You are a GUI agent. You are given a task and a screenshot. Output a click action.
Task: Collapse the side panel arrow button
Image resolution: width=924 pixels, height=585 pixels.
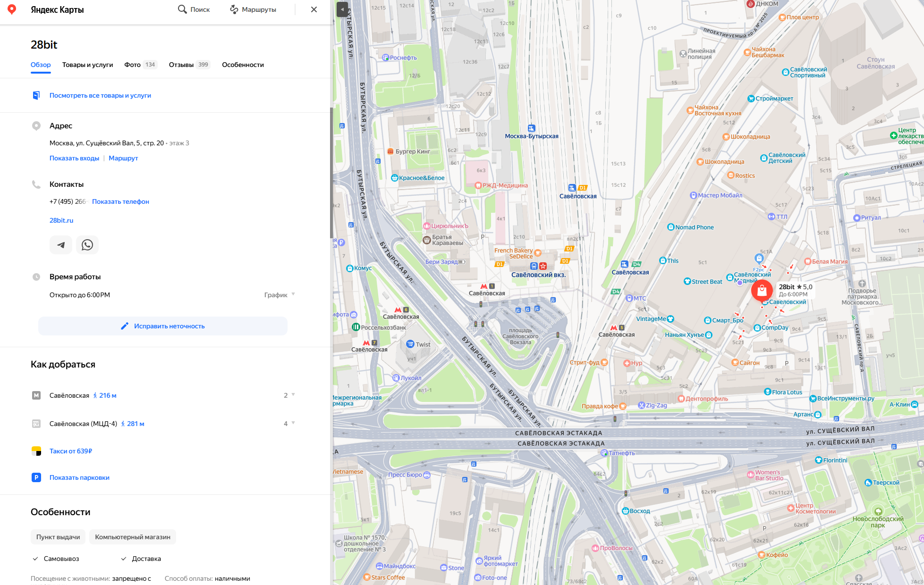(x=342, y=9)
